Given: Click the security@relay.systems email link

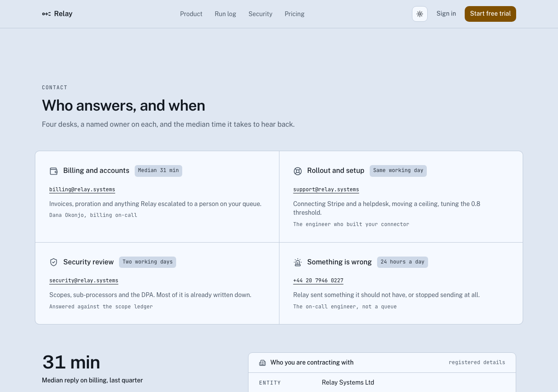Looking at the screenshot, I should [84, 280].
